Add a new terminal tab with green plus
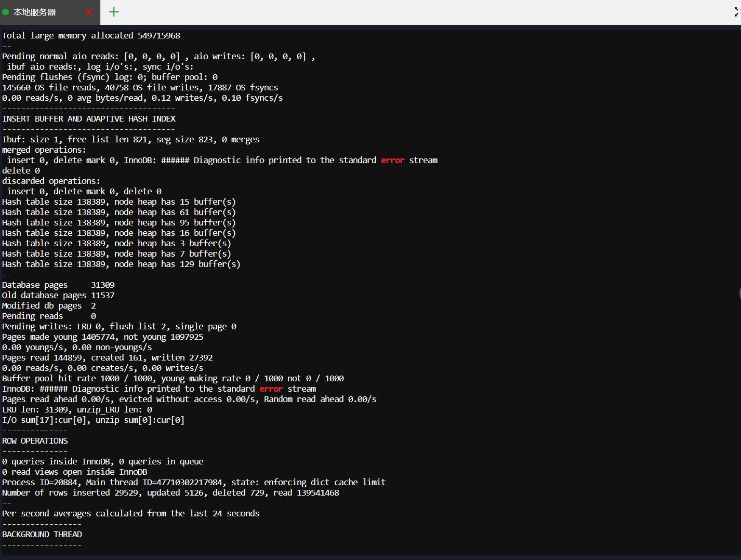741x560 pixels. coord(114,11)
